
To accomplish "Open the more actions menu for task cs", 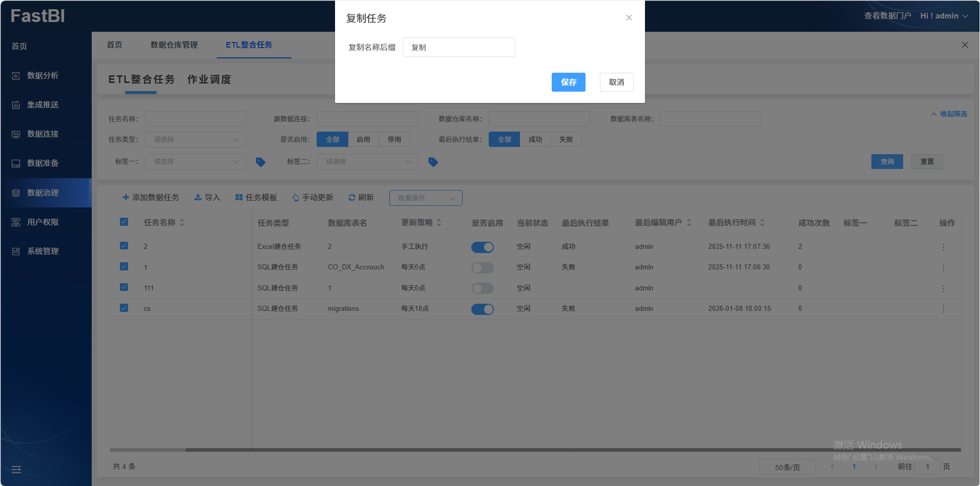I will click(x=943, y=309).
